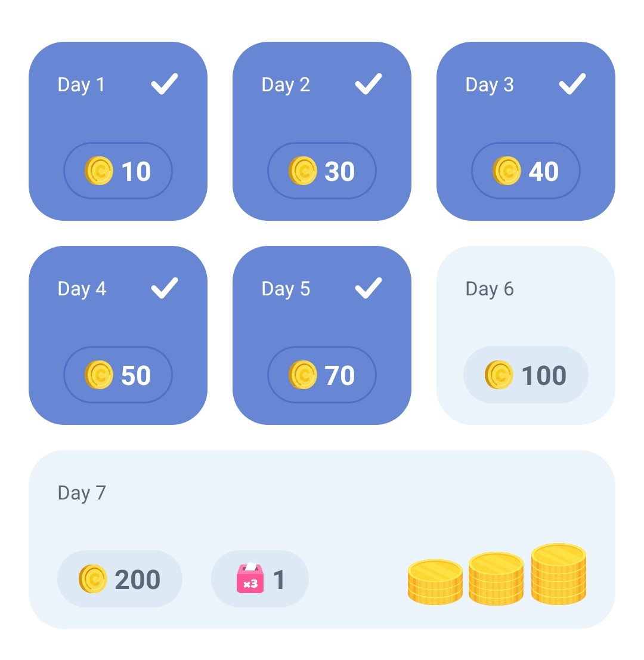Tap the coin icon beside 100
The width and height of the screenshot is (644, 660).
coord(499,375)
